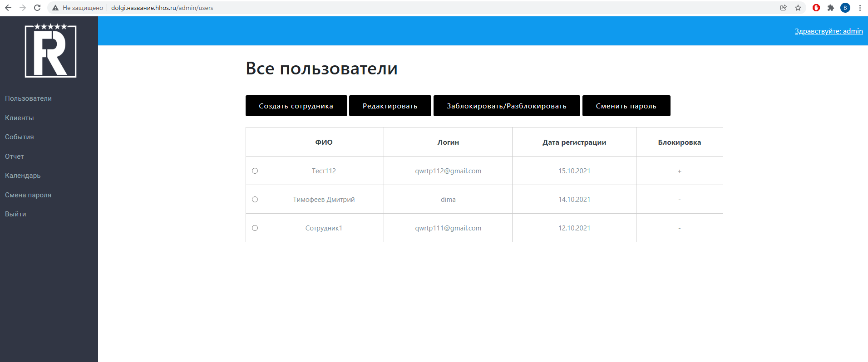Click the name cell Тимофеев Дмитрий

pos(324,200)
